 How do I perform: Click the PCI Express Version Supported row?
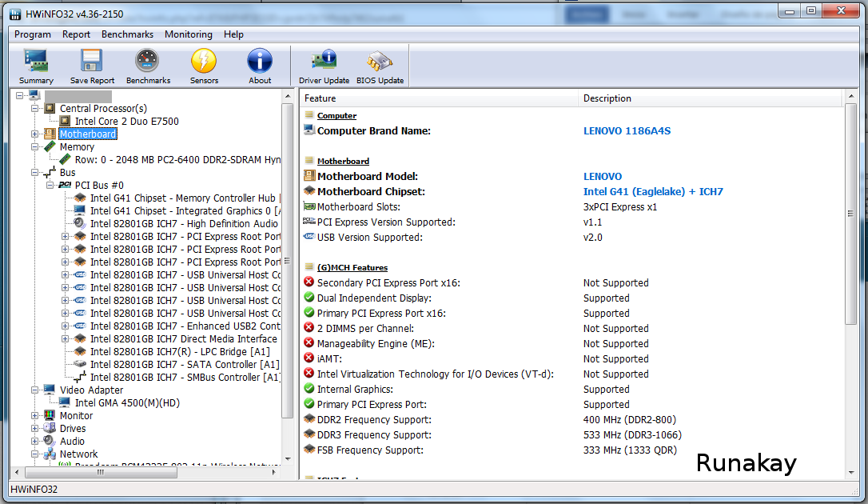[x=572, y=222]
